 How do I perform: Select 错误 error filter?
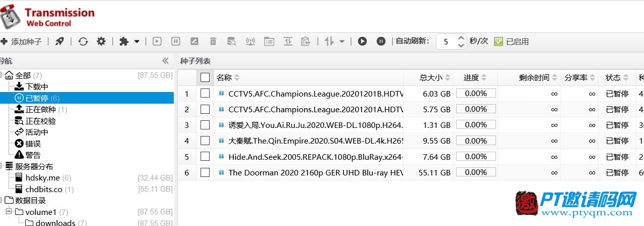[33, 144]
